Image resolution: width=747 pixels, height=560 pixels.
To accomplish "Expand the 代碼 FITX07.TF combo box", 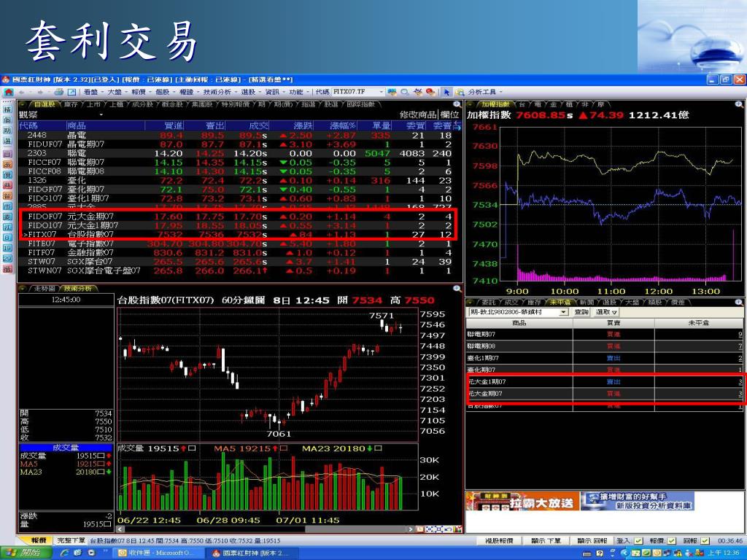I will [x=381, y=92].
